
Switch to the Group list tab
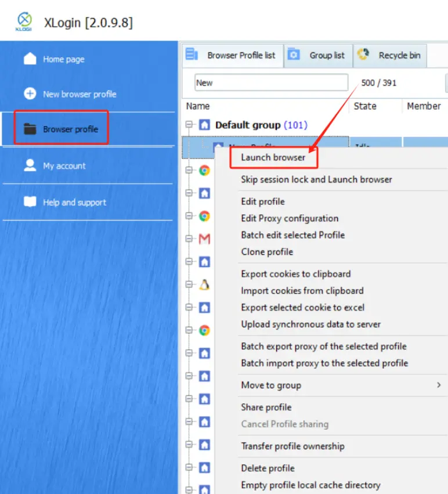[319, 55]
